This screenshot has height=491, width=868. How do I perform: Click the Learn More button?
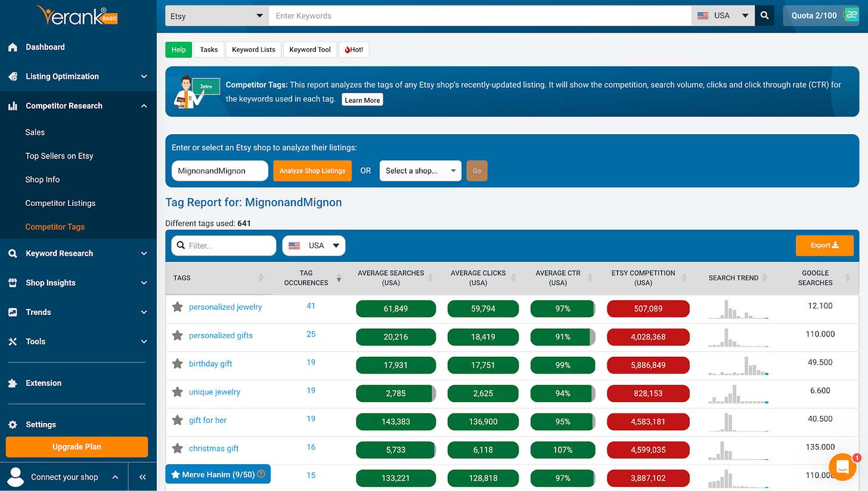tap(362, 100)
